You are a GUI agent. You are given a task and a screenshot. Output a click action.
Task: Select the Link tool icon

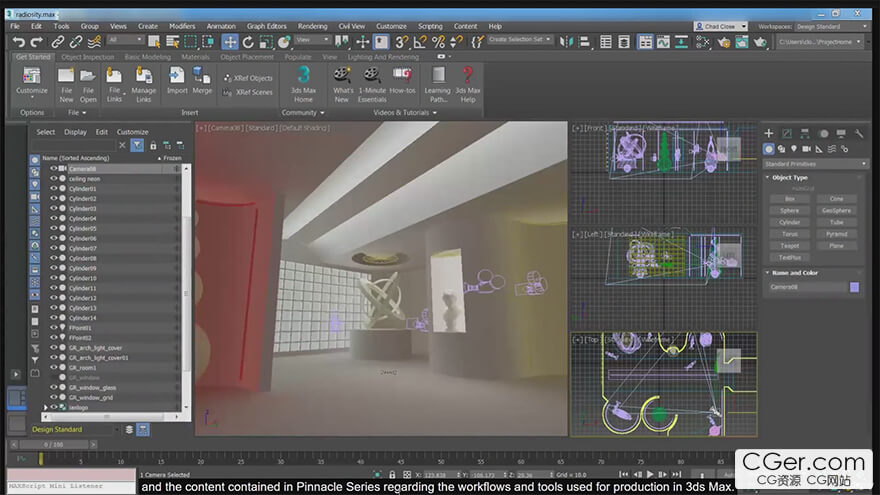(57, 42)
